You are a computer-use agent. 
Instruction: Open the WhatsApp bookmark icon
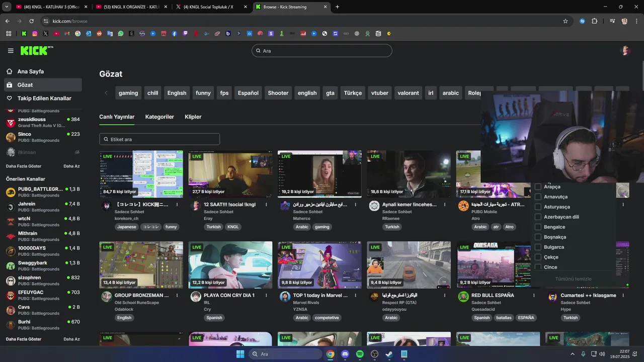121,34
